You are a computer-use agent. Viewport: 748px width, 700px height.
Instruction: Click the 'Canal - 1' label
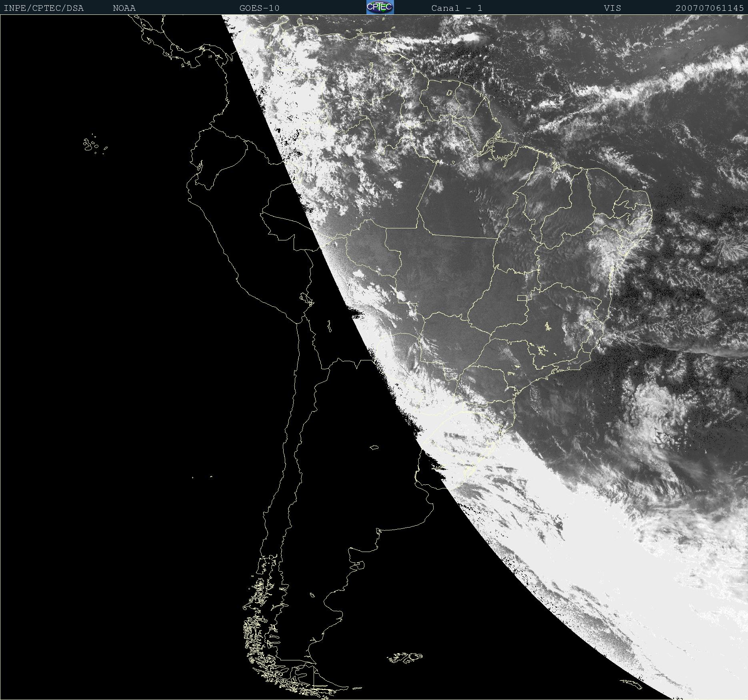click(457, 8)
